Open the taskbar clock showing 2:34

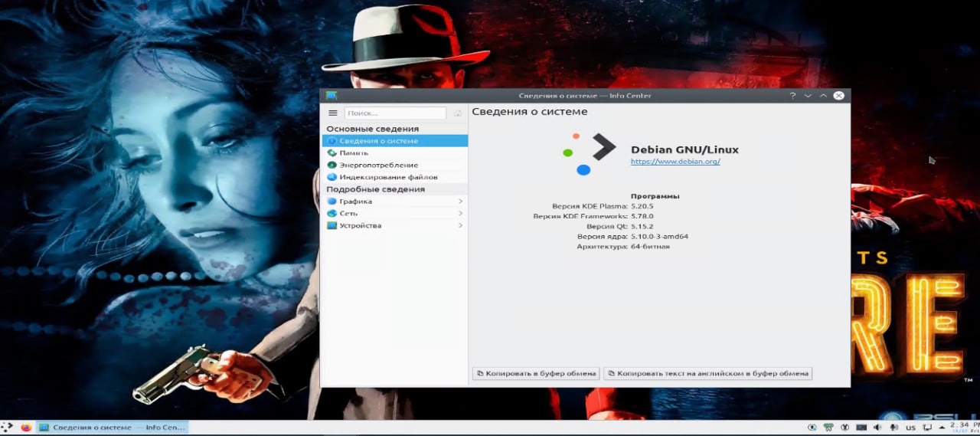965,427
